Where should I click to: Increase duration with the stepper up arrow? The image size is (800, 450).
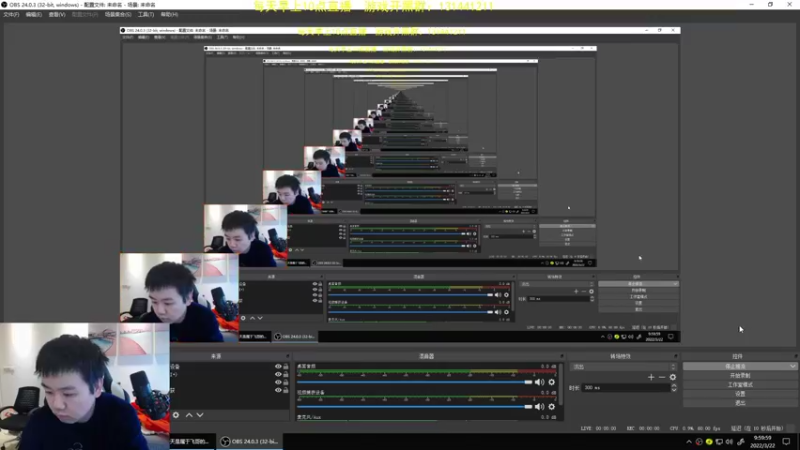674,386
